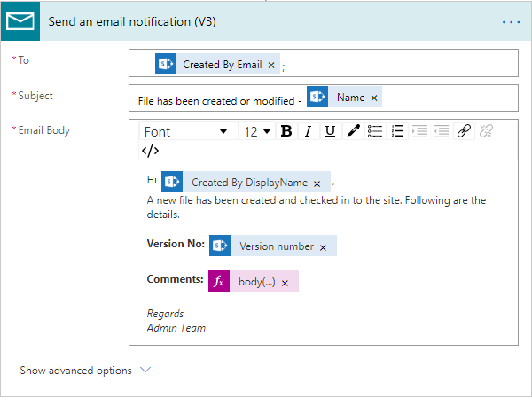Viewport: 532px width, 398px height.
Task: Switch to HTML code view
Action: point(151,151)
